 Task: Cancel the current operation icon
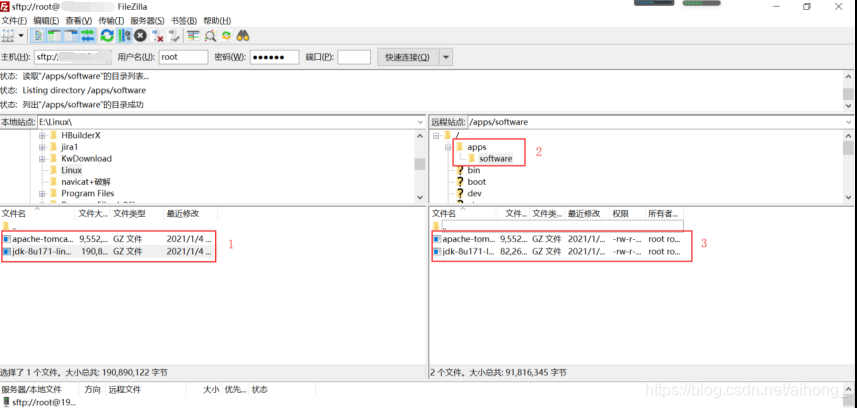tap(140, 36)
